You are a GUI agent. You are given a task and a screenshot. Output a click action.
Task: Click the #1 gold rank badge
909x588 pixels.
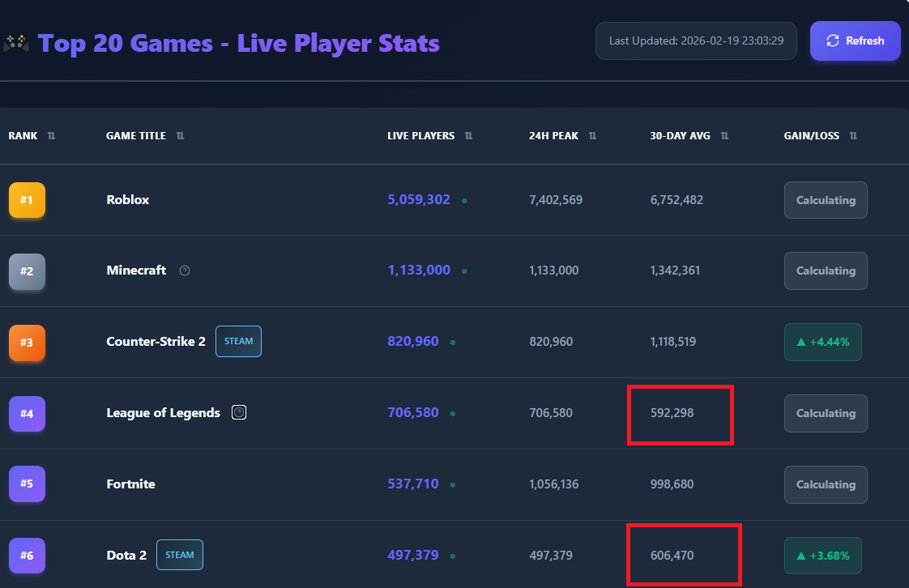pos(27,200)
